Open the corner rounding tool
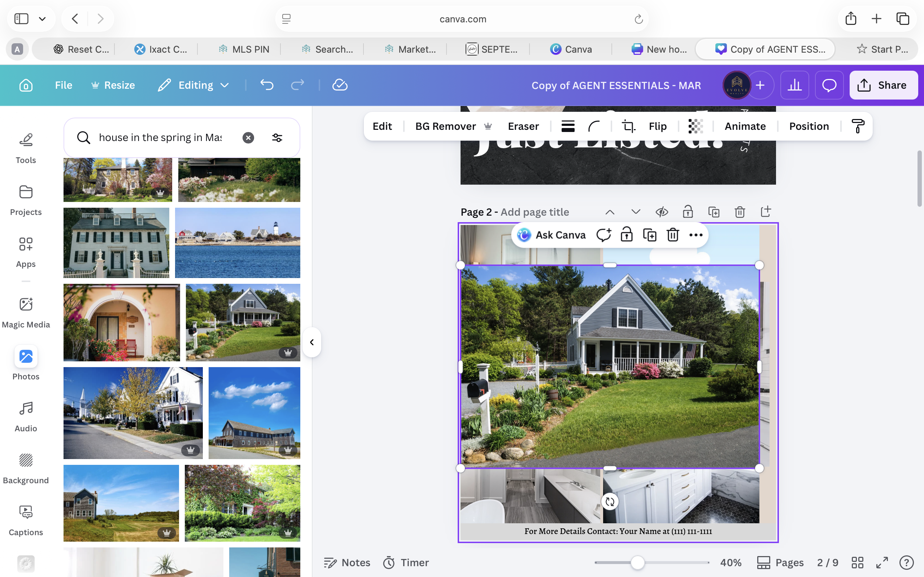 click(x=594, y=126)
